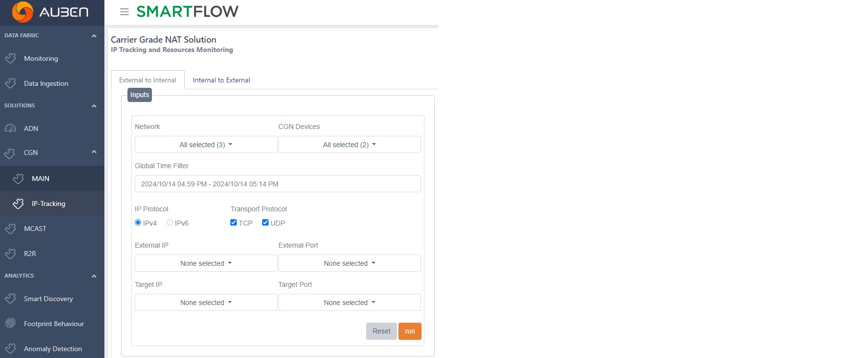Click the MCAST sidebar icon
868x358 pixels.
click(11, 229)
